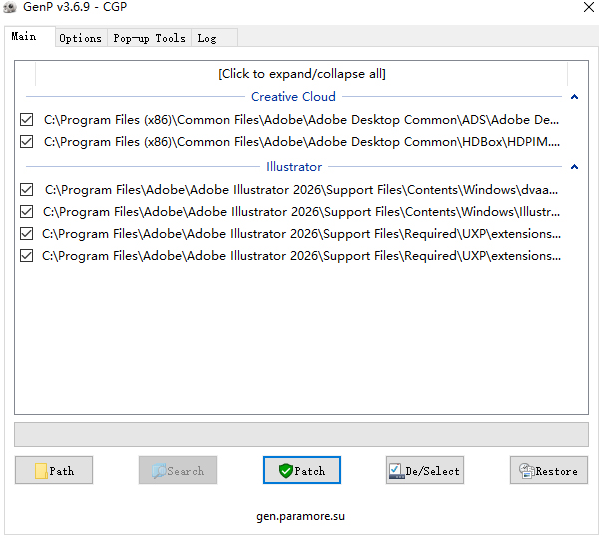603x538 pixels.
Task: Click the magnifier icon on the Search button
Action: [159, 471]
